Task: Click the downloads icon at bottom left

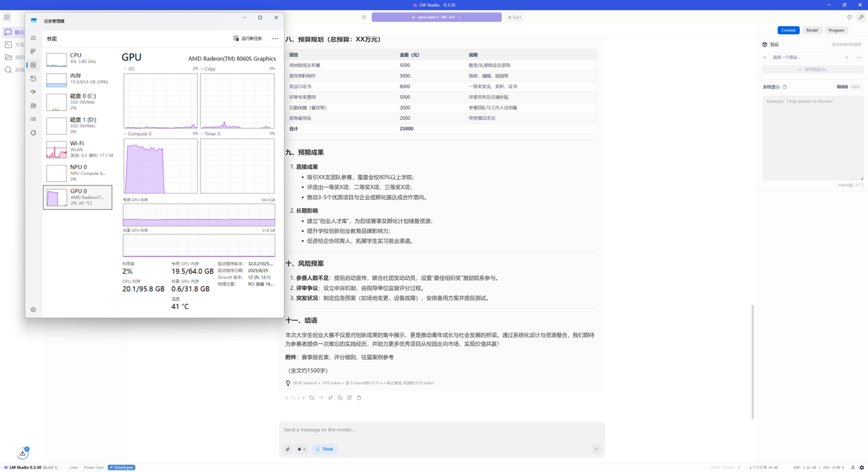Action: coord(23,453)
